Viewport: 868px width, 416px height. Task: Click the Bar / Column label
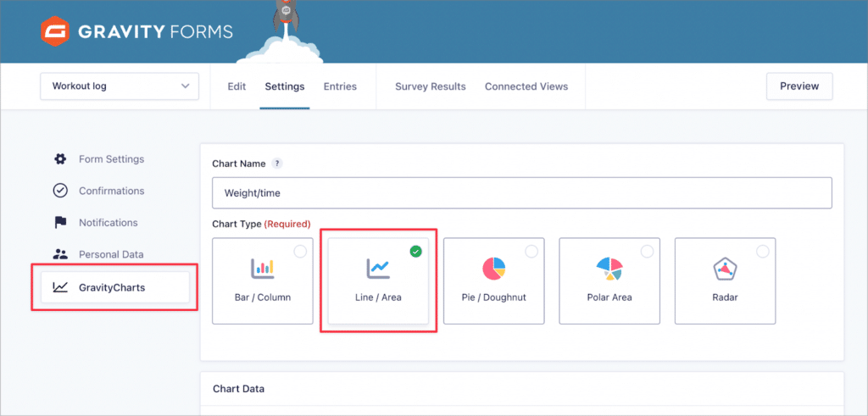(263, 297)
